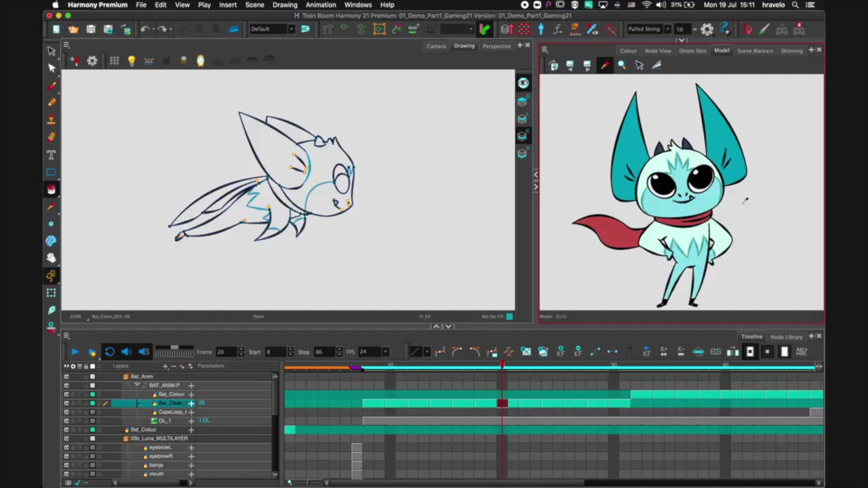Image resolution: width=868 pixels, height=488 pixels.
Task: Toggle the enable checkbox for the Bat_Colour layer
Action: click(x=91, y=394)
